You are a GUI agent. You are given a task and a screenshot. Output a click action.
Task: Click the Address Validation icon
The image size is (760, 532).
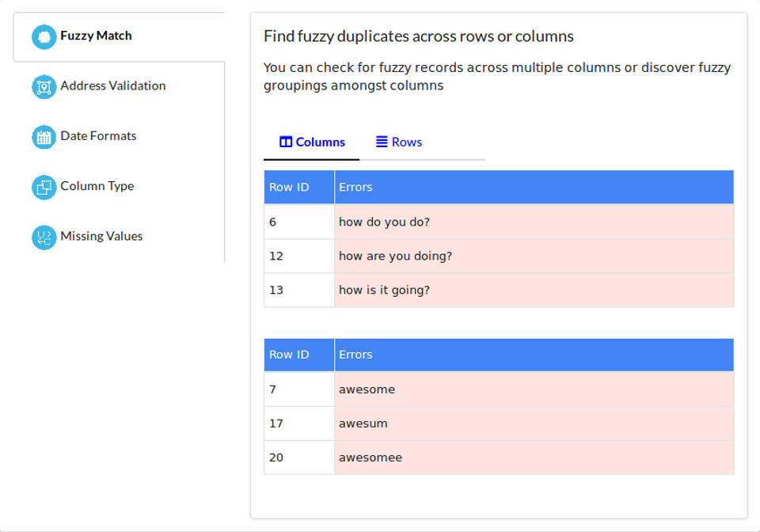pos(44,86)
